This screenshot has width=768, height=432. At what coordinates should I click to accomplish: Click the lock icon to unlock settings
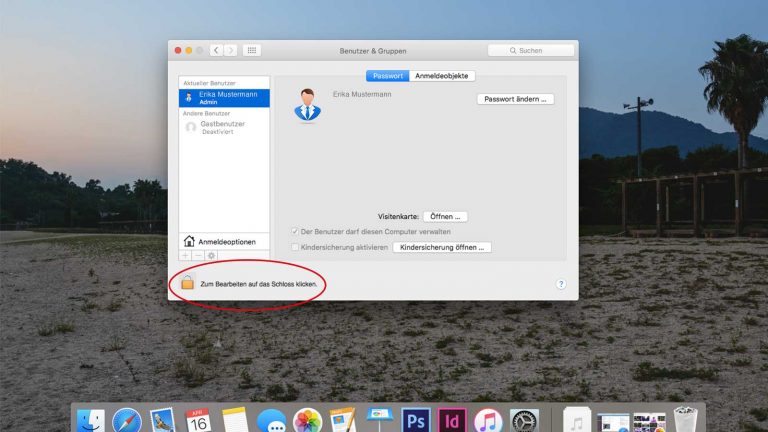pyautogui.click(x=187, y=284)
